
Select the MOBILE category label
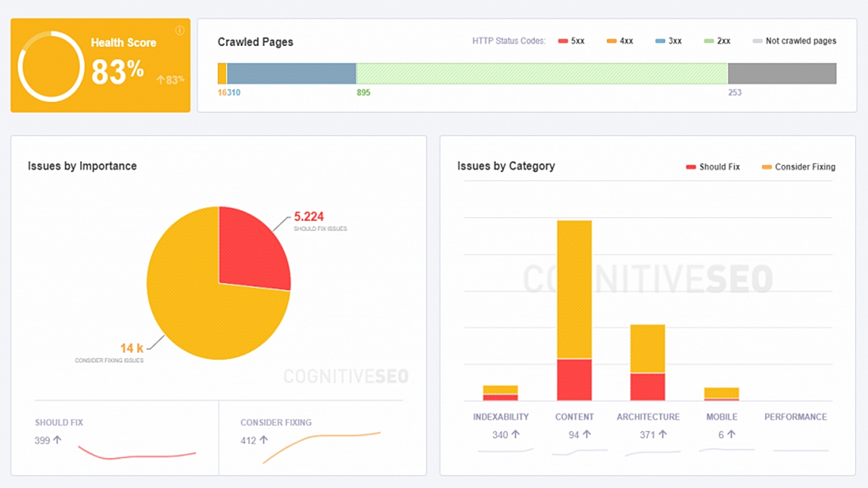722,417
